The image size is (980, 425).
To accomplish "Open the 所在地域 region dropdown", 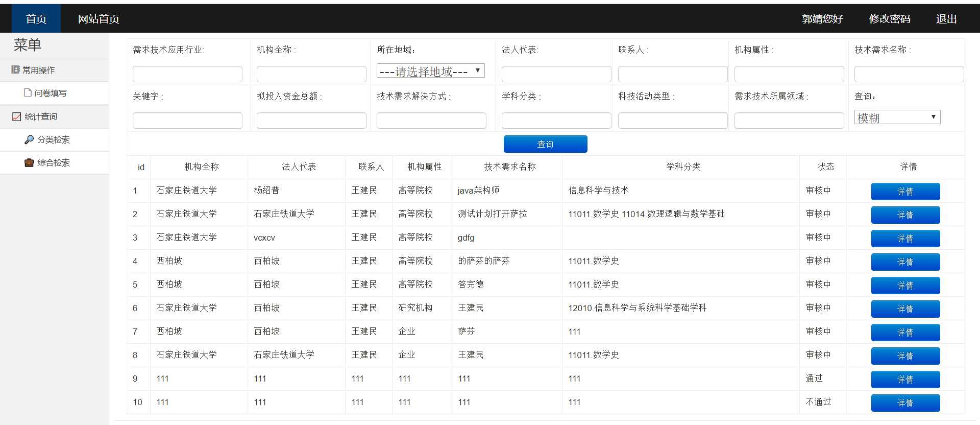I will coord(430,71).
